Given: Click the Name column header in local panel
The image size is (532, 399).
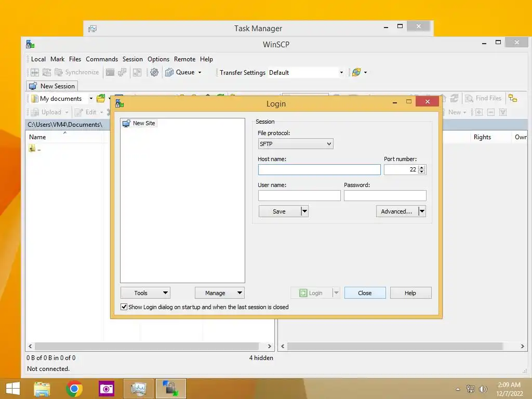Looking at the screenshot, I should tap(37, 137).
